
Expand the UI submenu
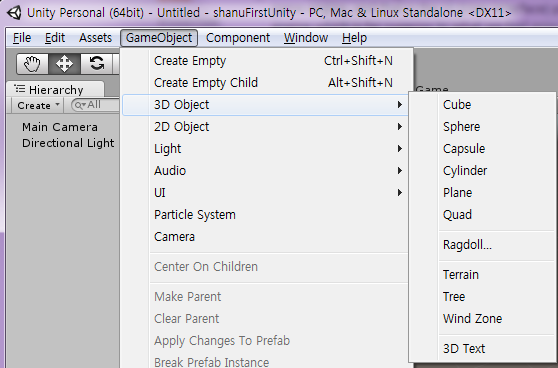265,193
